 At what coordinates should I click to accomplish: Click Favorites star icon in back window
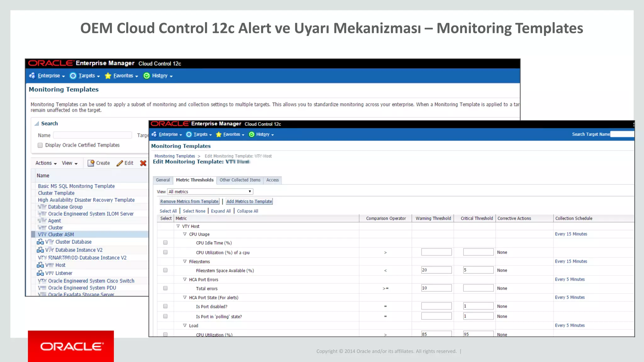click(108, 76)
